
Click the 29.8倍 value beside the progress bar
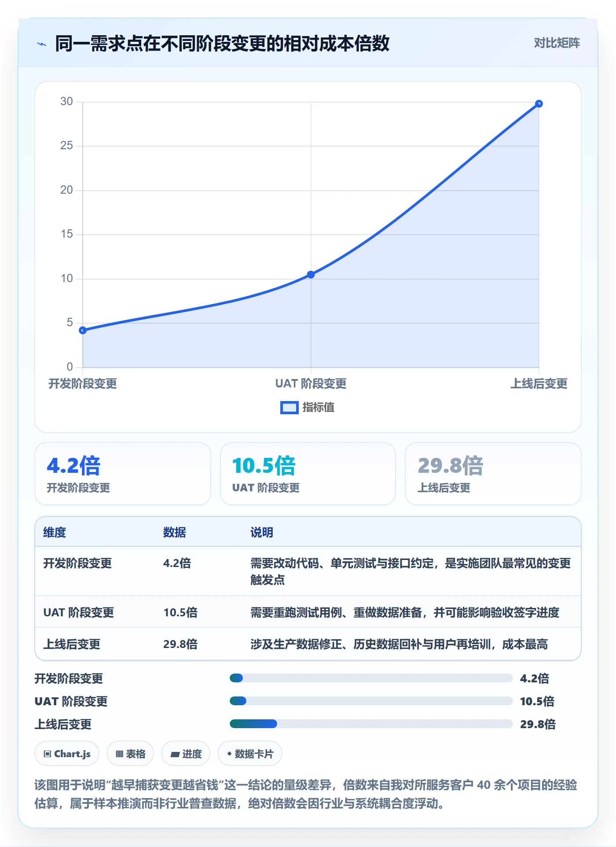point(538,724)
